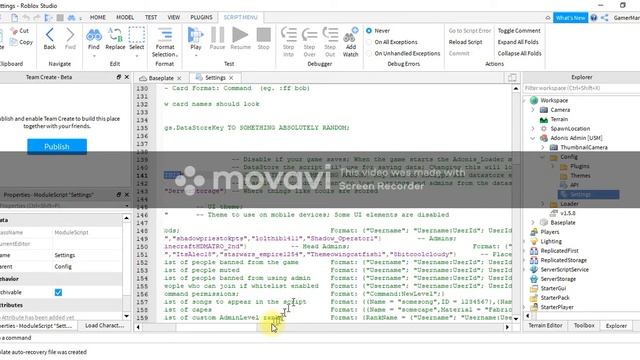Click the Load Character tab

click(104, 325)
